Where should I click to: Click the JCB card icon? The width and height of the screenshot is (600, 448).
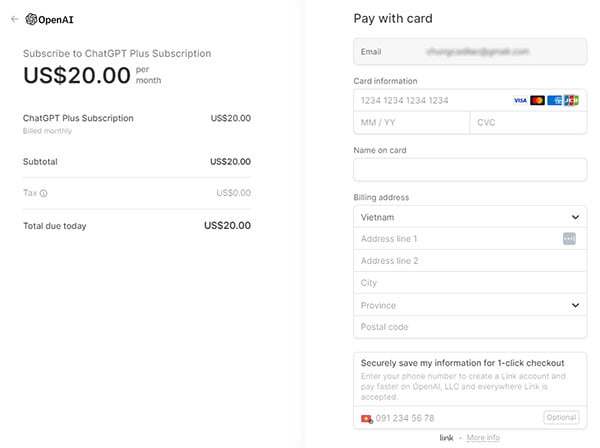pos(571,100)
